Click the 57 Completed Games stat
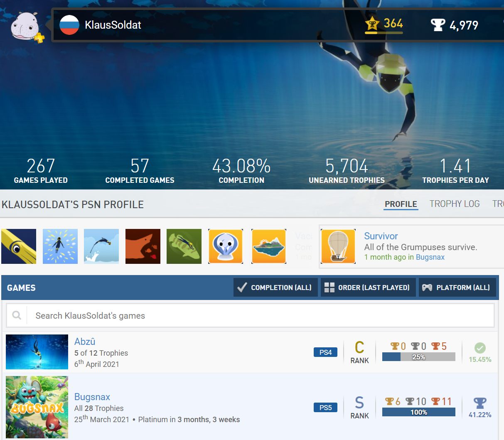This screenshot has height=440, width=504. click(x=140, y=171)
